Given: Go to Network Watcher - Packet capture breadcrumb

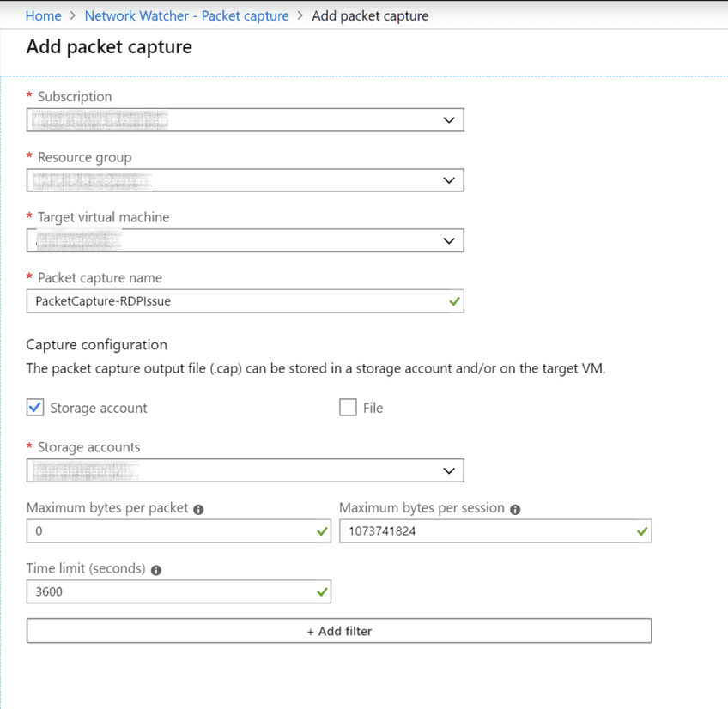Looking at the screenshot, I should coord(186,15).
